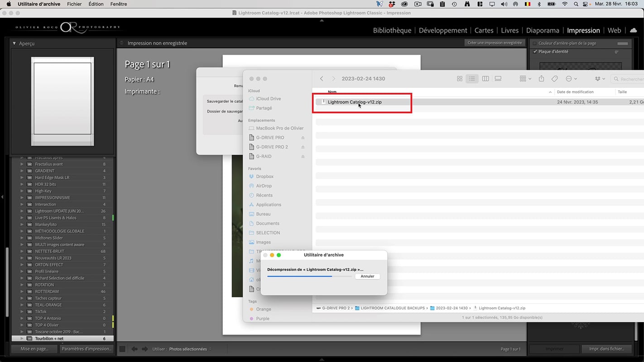
Task: Click the Finder Rechercher search field
Action: click(x=630, y=79)
